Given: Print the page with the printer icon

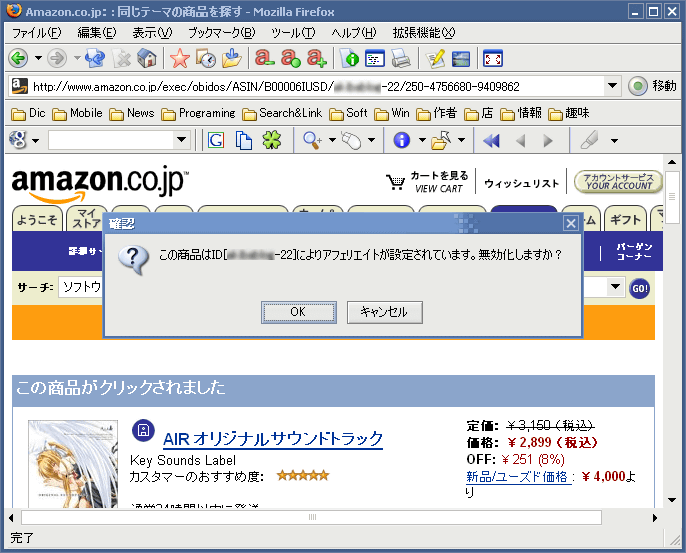Looking at the screenshot, I should pos(401,58).
